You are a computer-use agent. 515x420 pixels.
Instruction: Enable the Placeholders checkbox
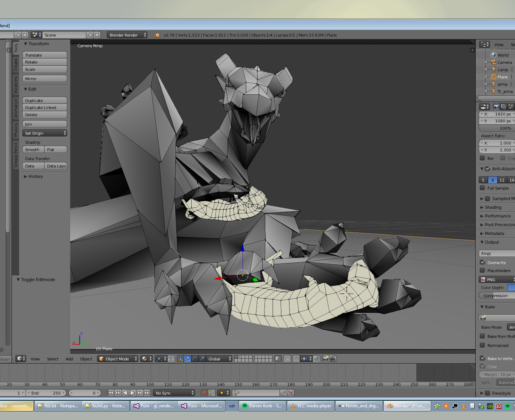pos(482,271)
